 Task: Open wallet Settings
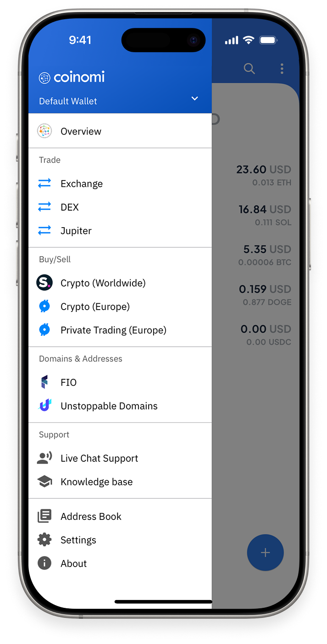coord(78,540)
